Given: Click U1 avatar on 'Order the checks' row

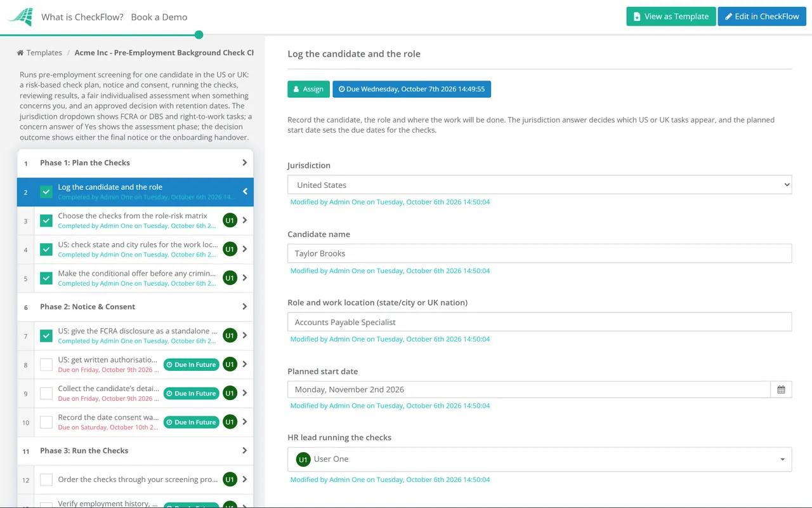Looking at the screenshot, I should [230, 479].
